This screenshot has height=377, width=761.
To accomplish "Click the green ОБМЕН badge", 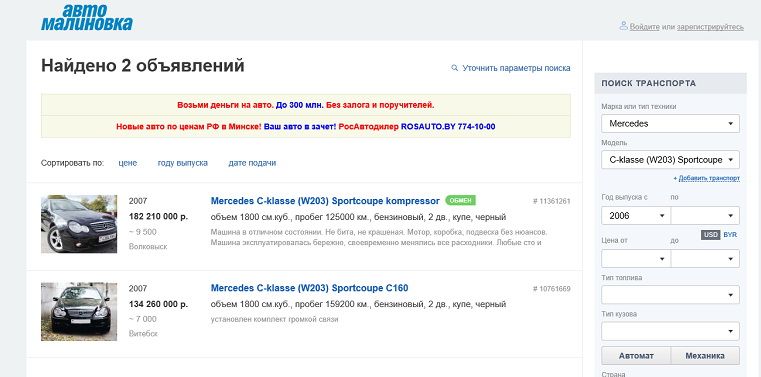I will [x=461, y=200].
